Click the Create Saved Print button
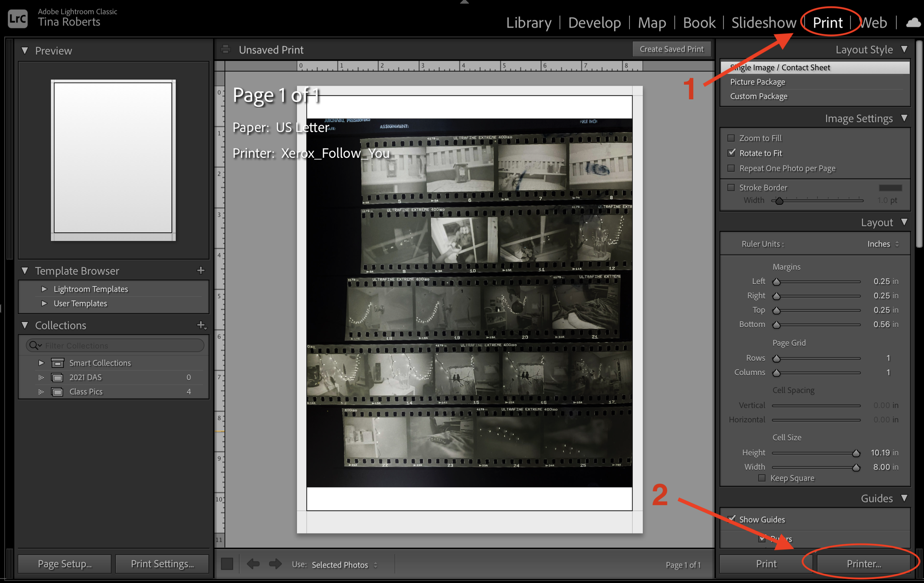 (671, 49)
